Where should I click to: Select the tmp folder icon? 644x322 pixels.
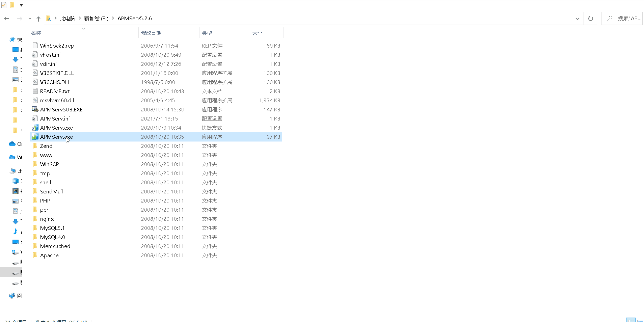coord(35,173)
